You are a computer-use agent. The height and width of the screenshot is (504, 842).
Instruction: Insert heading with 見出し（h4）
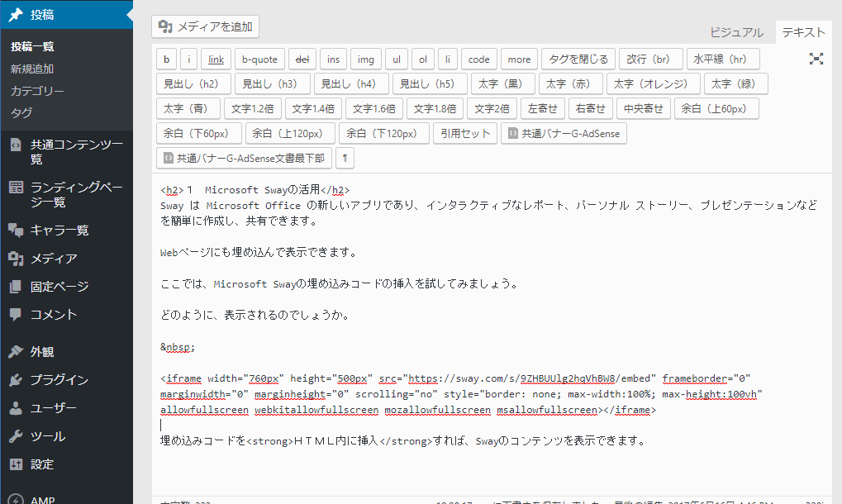[351, 83]
